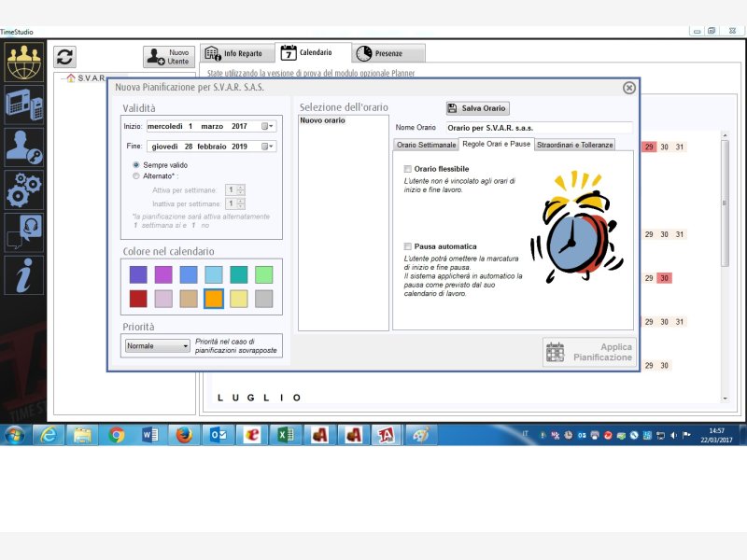
Task: Open the info sidebar icon
Action: (23, 275)
